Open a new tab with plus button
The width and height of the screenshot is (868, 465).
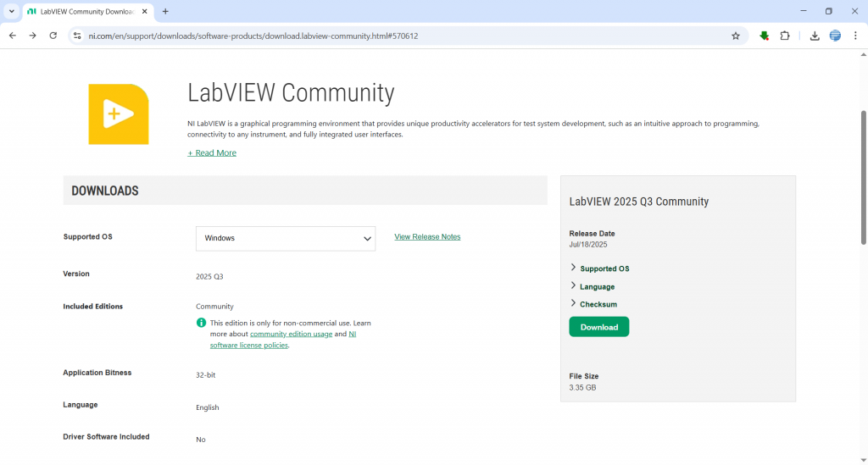165,11
